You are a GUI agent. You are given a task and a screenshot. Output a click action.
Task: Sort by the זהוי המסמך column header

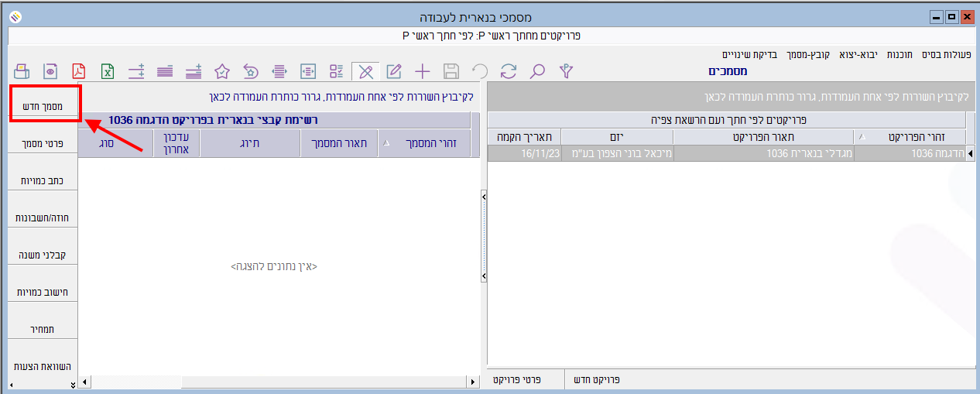(427, 143)
